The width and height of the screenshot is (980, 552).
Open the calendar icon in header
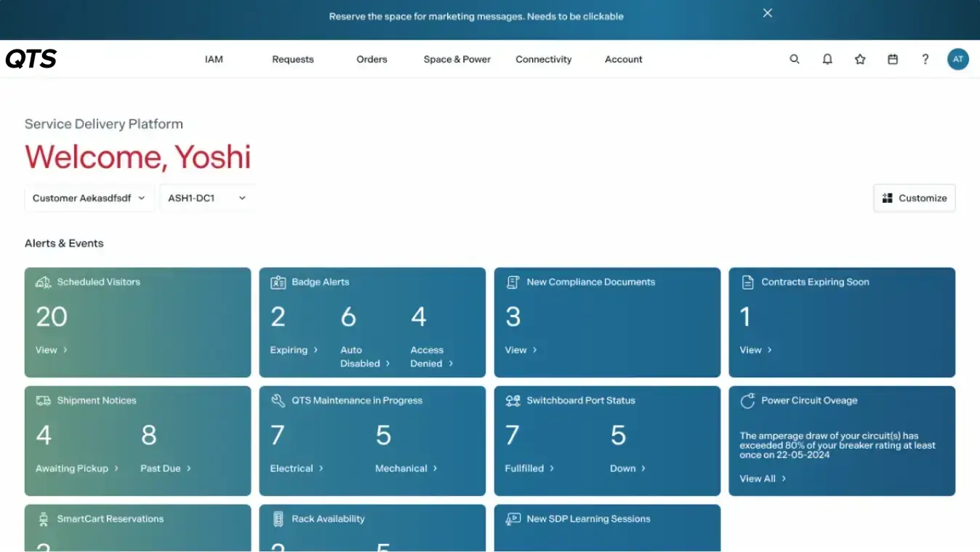pos(893,60)
